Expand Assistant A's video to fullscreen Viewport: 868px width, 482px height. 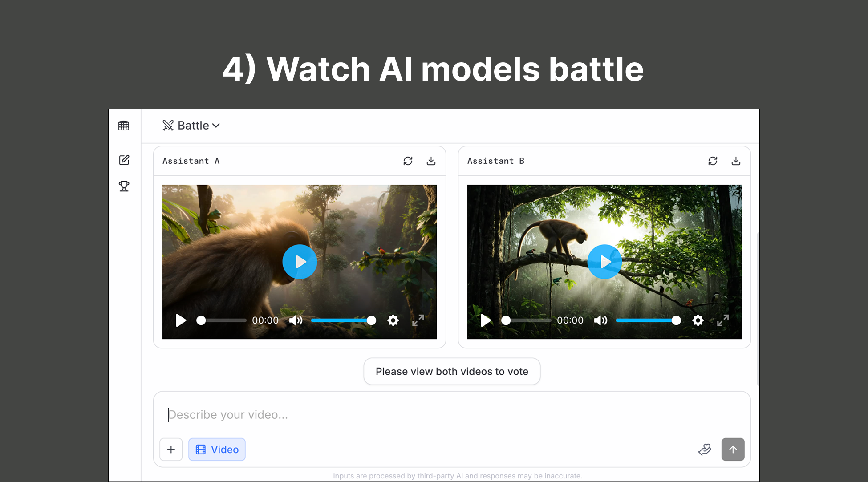point(418,320)
